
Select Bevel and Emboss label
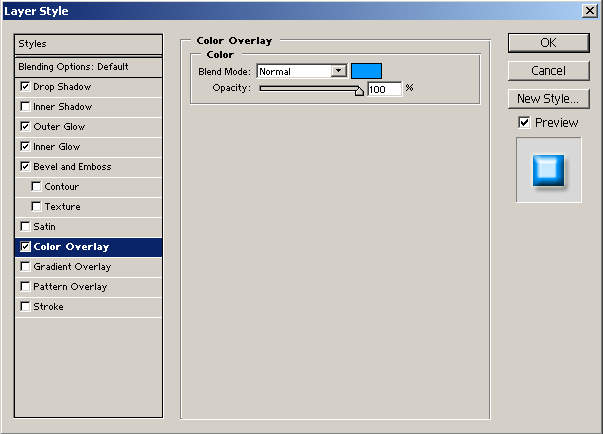(72, 167)
